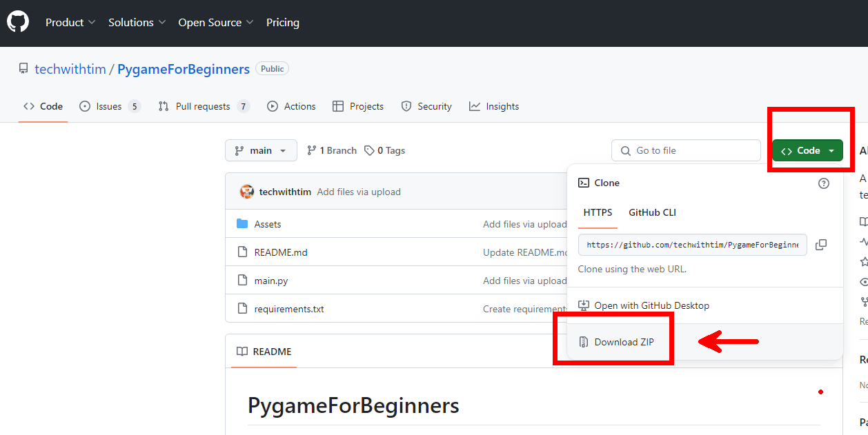View the 1 Branch link

[x=332, y=150]
